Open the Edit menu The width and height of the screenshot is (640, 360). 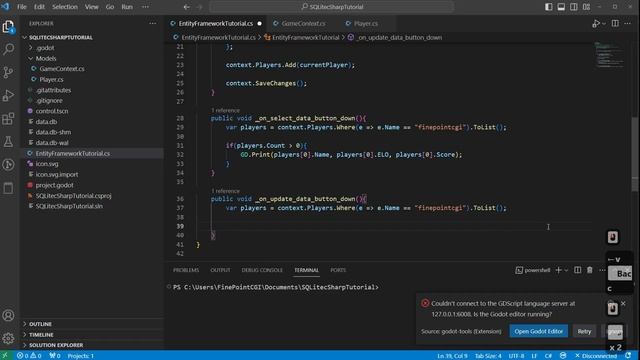39,7
